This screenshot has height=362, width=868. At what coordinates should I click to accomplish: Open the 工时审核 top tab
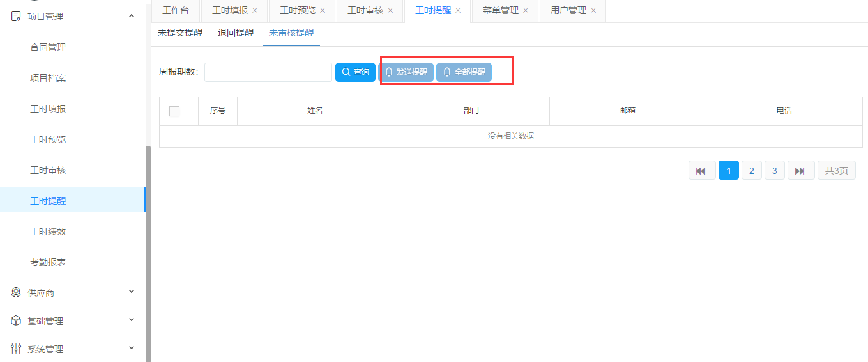(x=365, y=10)
